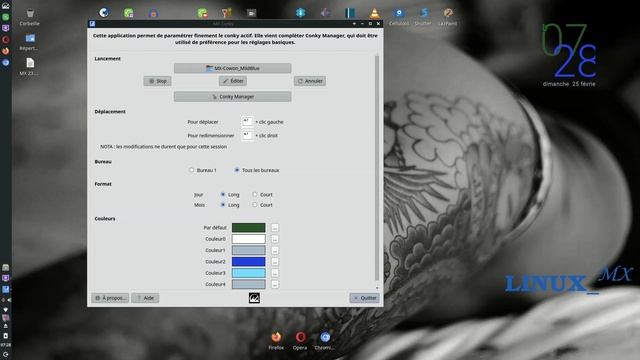
Task: Open the conky with the Éditer button
Action: coord(233,81)
